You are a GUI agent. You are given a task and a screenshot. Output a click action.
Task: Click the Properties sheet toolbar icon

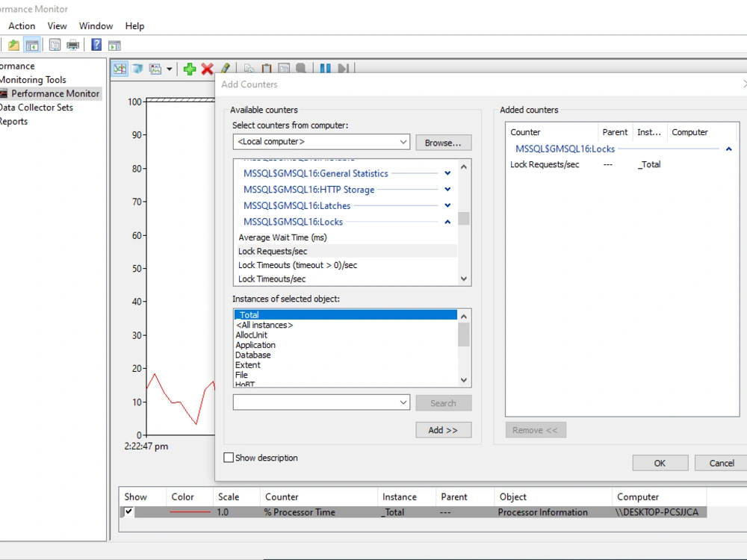tap(55, 46)
